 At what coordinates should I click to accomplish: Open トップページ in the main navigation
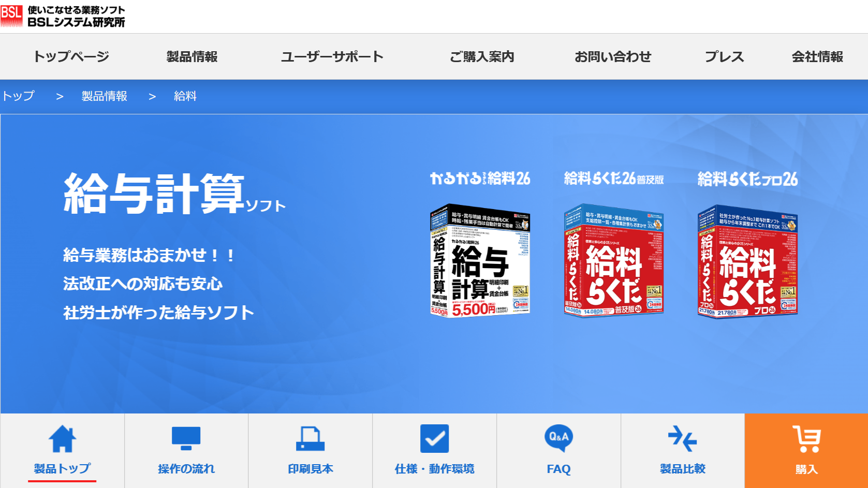(x=71, y=56)
